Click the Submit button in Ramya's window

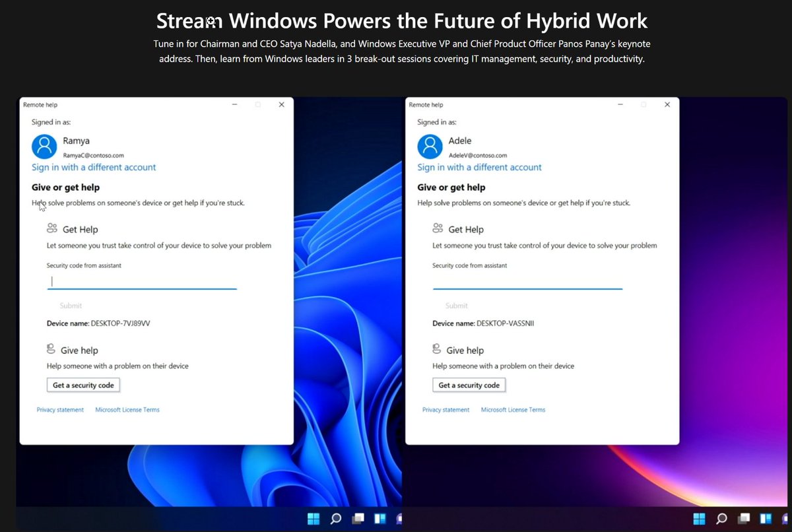[x=71, y=306]
